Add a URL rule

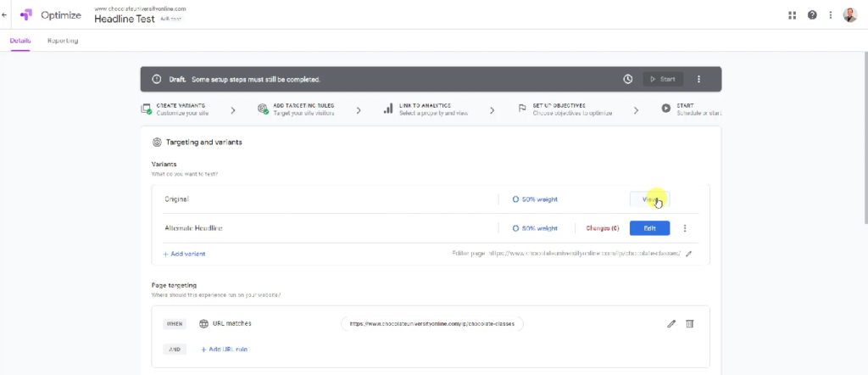[x=224, y=350]
